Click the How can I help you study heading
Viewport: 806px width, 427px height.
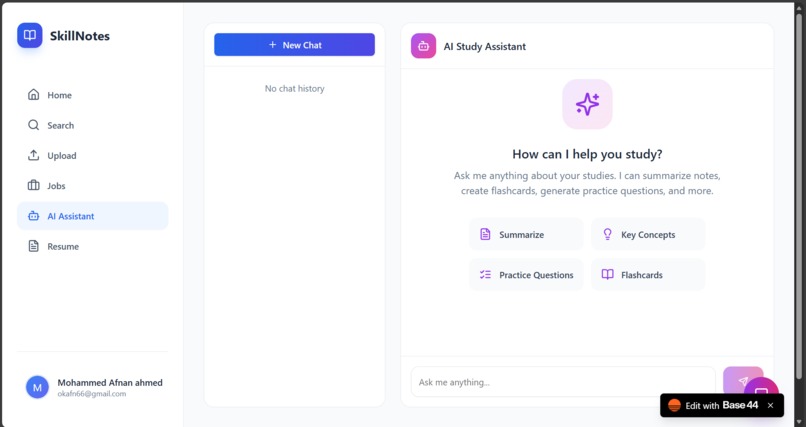point(587,154)
